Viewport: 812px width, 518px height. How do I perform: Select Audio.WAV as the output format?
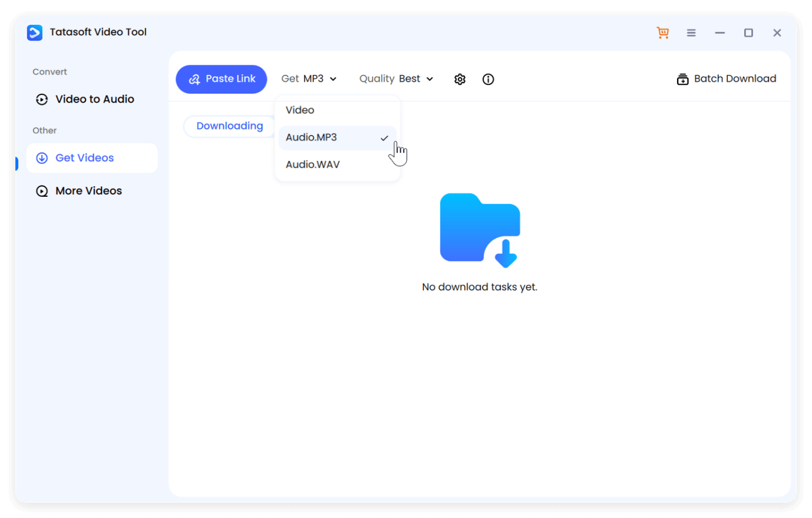point(312,164)
